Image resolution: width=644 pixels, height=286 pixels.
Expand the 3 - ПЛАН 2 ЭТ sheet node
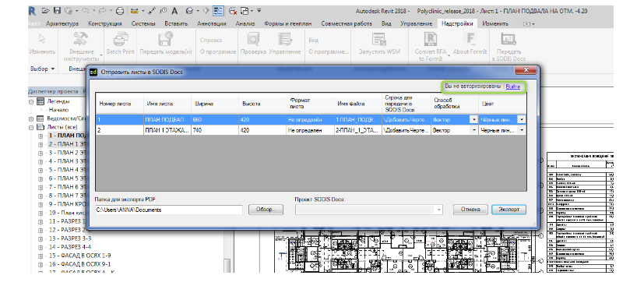40,153
